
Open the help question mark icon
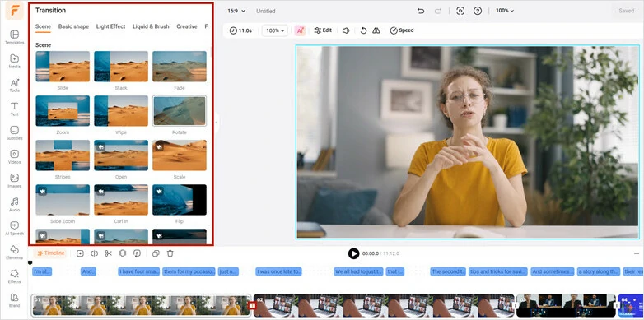(478, 11)
